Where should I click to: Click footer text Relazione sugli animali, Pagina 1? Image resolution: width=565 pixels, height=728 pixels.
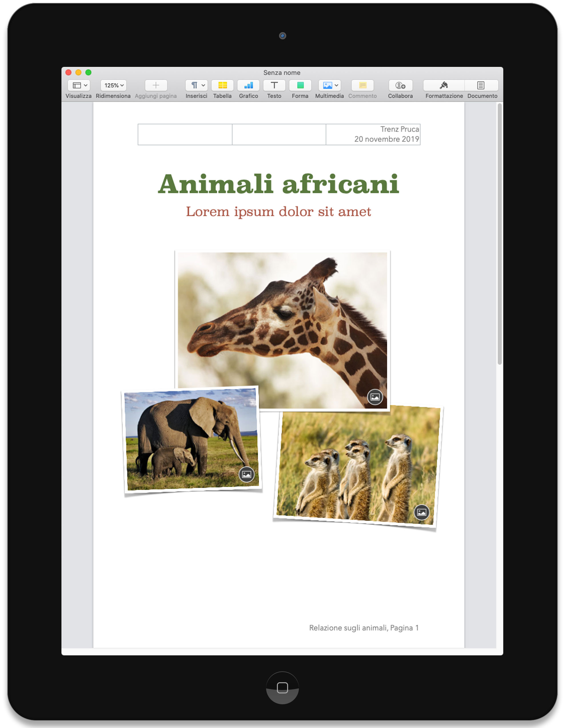(364, 628)
